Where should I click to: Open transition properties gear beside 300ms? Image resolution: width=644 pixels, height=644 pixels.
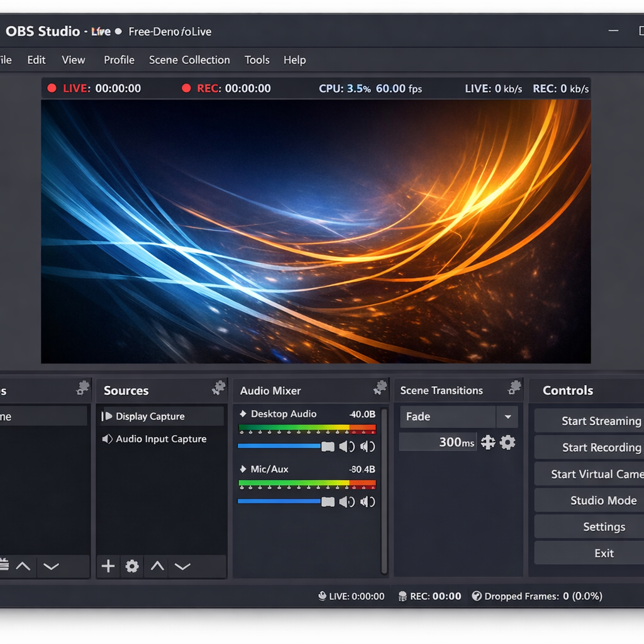(508, 443)
